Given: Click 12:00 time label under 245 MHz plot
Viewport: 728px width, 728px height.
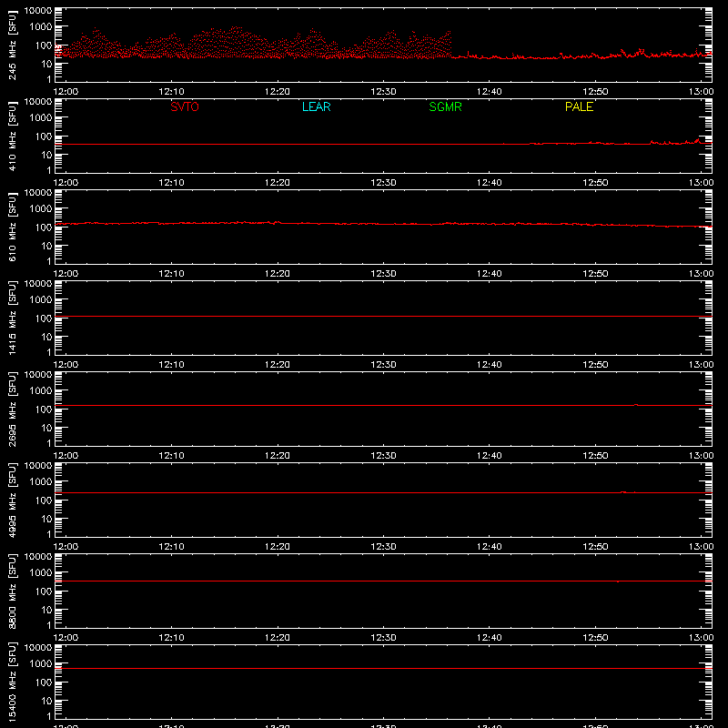Looking at the screenshot, I should coord(66,92).
